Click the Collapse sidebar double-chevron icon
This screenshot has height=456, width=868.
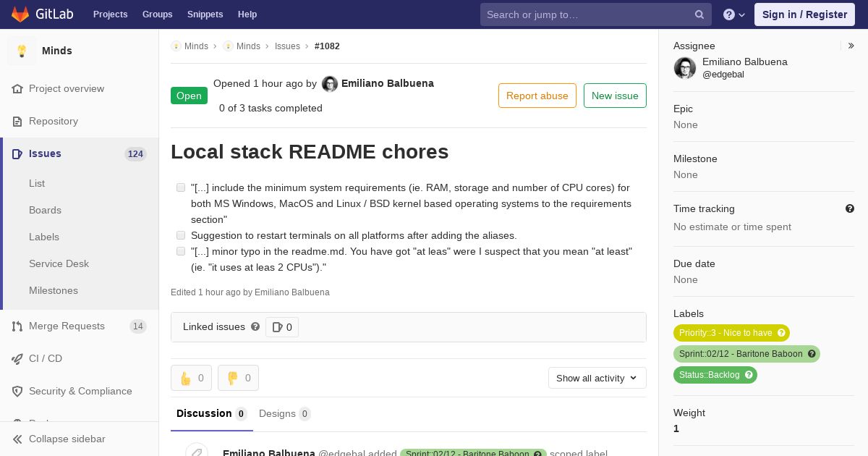[17, 439]
